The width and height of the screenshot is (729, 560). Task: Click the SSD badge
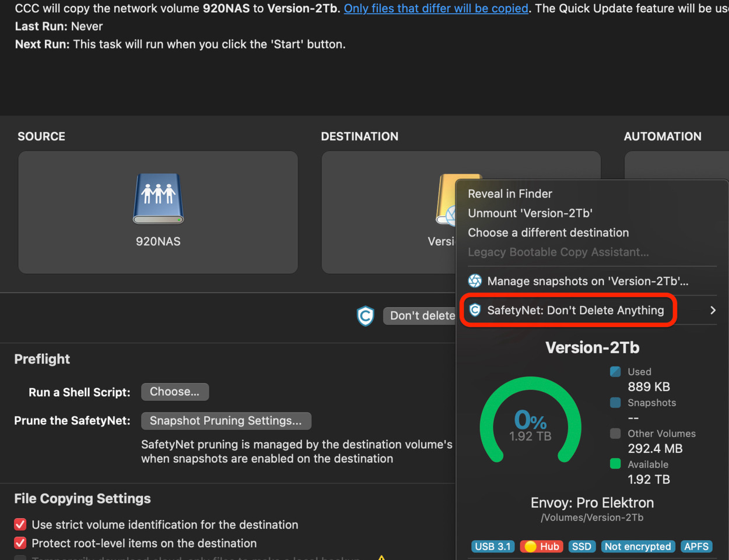pyautogui.click(x=581, y=547)
